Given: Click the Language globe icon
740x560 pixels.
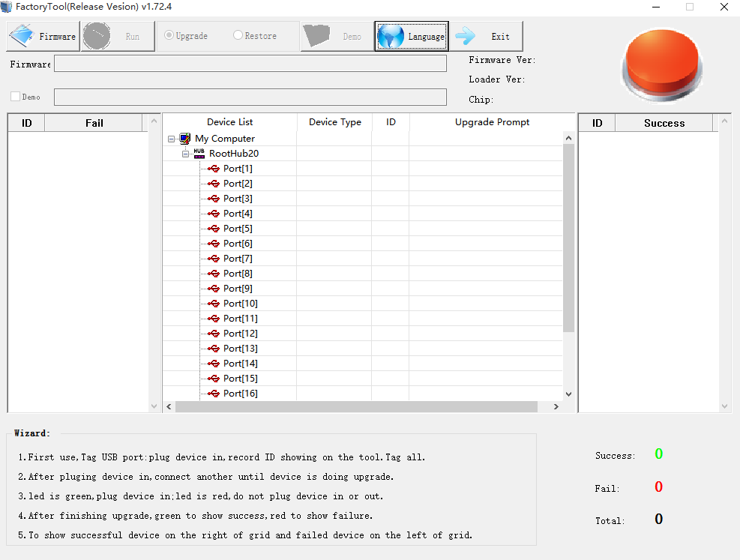Looking at the screenshot, I should 391,36.
